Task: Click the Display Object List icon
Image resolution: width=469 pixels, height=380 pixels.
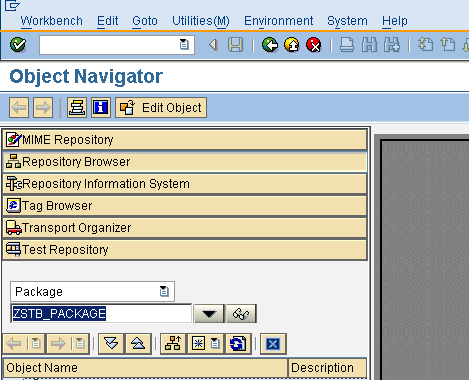Action: pos(77,108)
